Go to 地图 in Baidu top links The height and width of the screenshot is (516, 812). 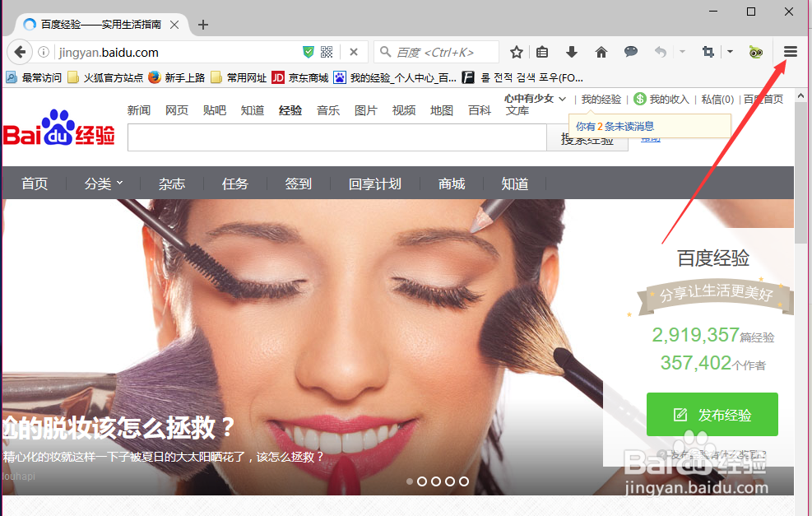point(441,110)
